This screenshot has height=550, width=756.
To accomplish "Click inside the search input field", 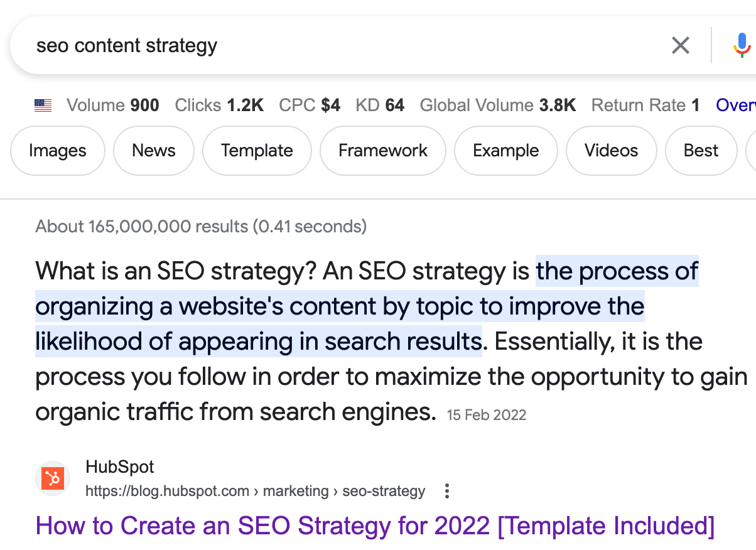I will pos(251,45).
